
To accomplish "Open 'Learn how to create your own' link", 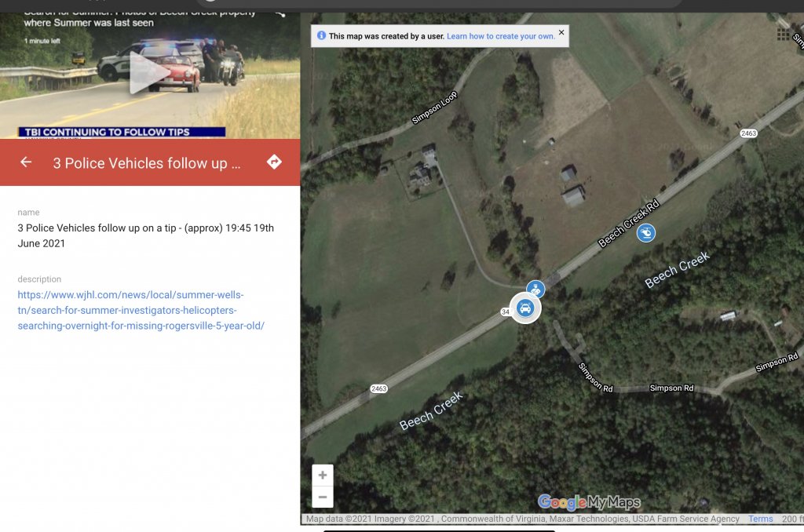I will click(501, 36).
